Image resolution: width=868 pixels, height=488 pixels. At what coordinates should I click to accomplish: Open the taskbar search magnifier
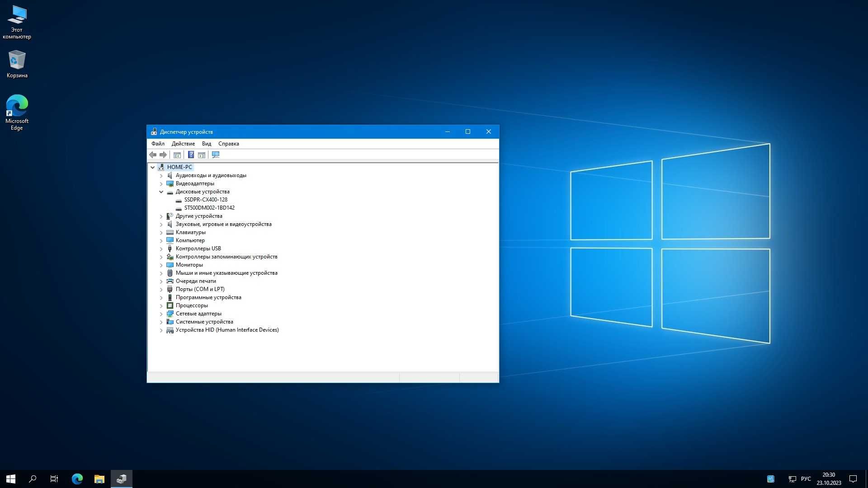coord(33,479)
